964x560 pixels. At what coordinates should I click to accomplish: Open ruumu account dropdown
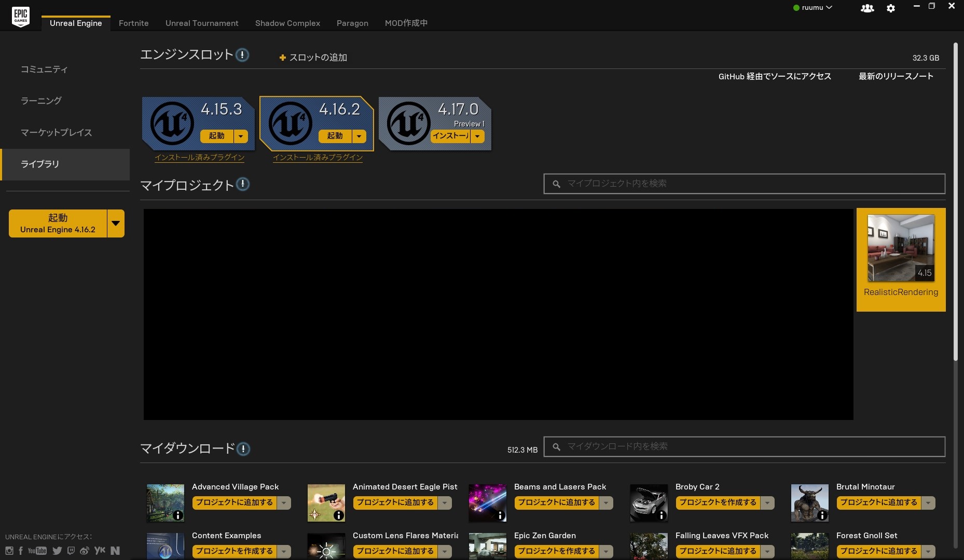(x=812, y=8)
